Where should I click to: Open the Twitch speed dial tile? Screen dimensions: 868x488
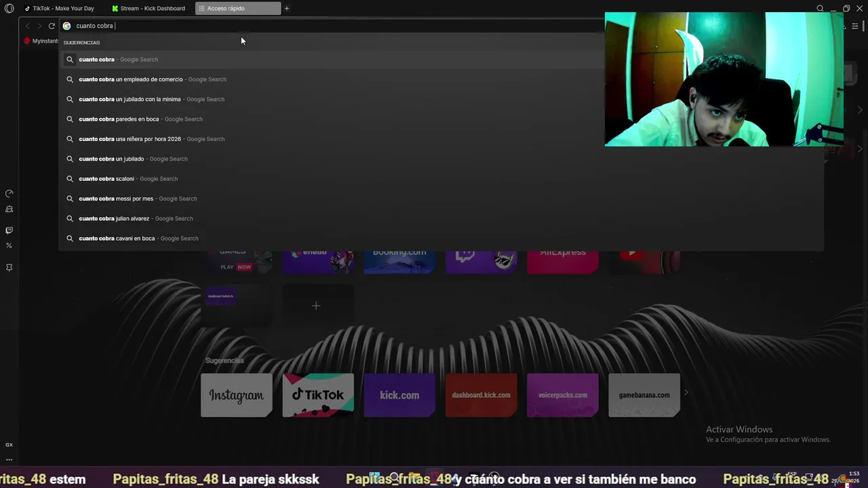481,262
